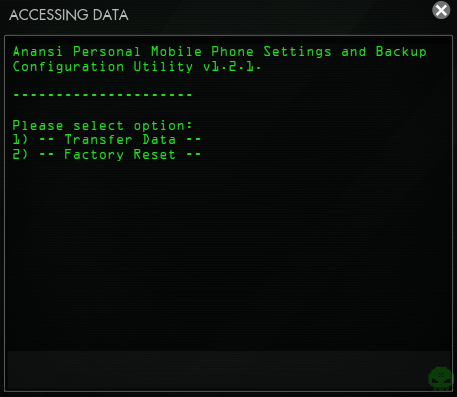Click the word "Data" in option one
The height and width of the screenshot is (397, 457).
tap(159, 139)
